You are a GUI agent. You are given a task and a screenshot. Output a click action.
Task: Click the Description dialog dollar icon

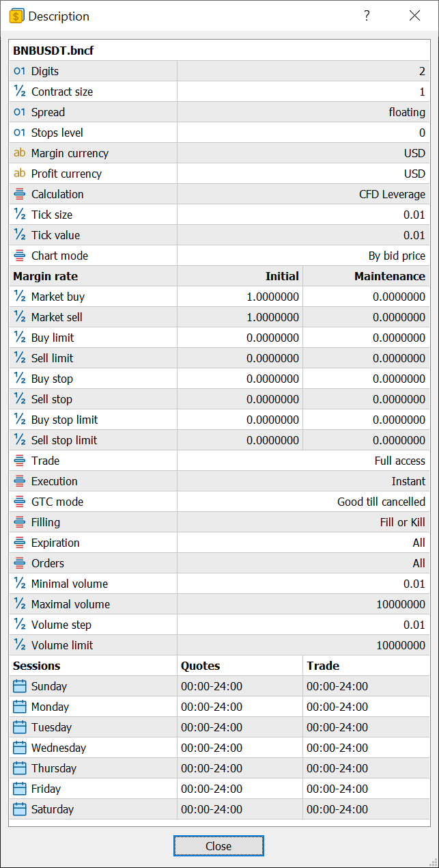16,16
